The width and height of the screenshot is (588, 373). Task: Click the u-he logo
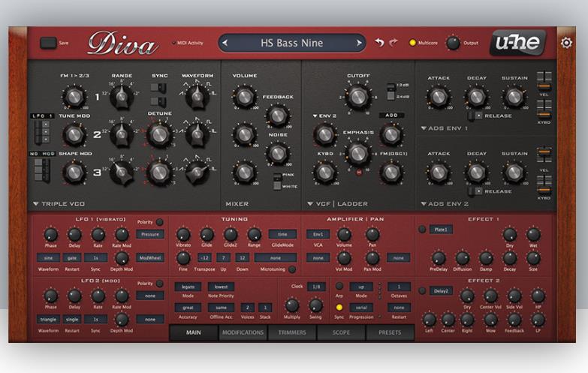[518, 42]
